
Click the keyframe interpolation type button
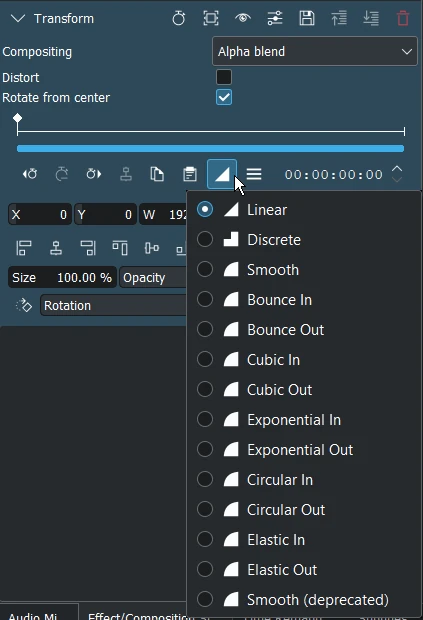(x=222, y=174)
